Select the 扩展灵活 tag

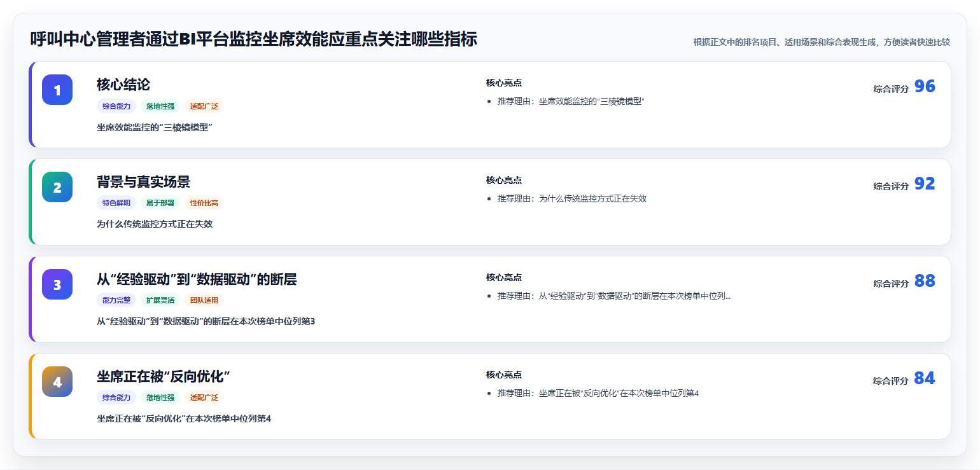[x=160, y=301]
